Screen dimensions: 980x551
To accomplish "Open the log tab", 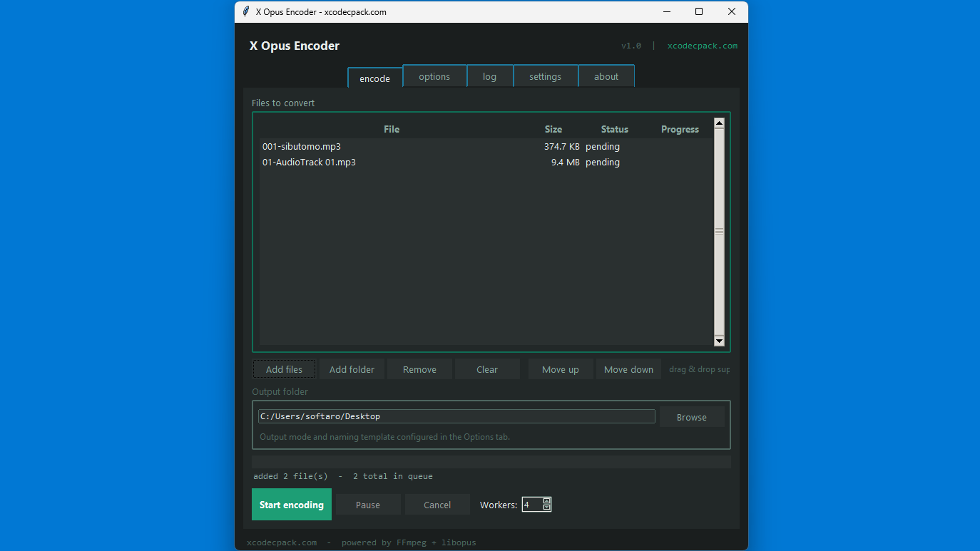I will click(489, 76).
